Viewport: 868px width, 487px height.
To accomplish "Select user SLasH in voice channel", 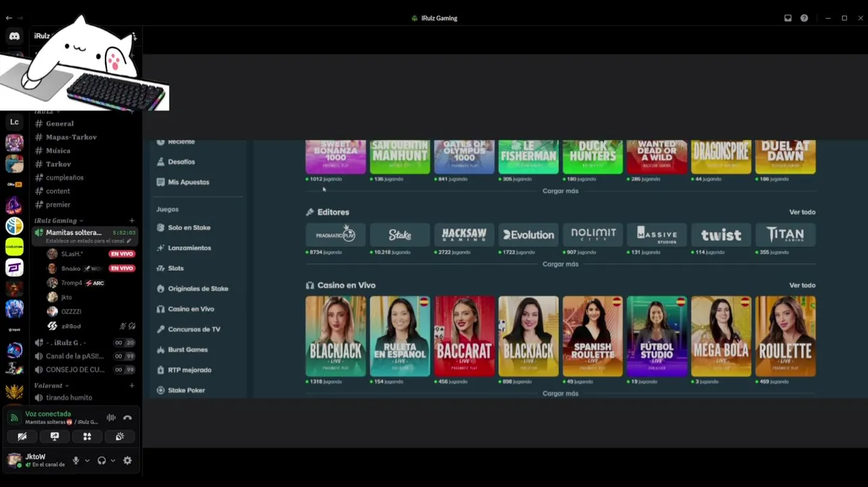I will [x=72, y=254].
